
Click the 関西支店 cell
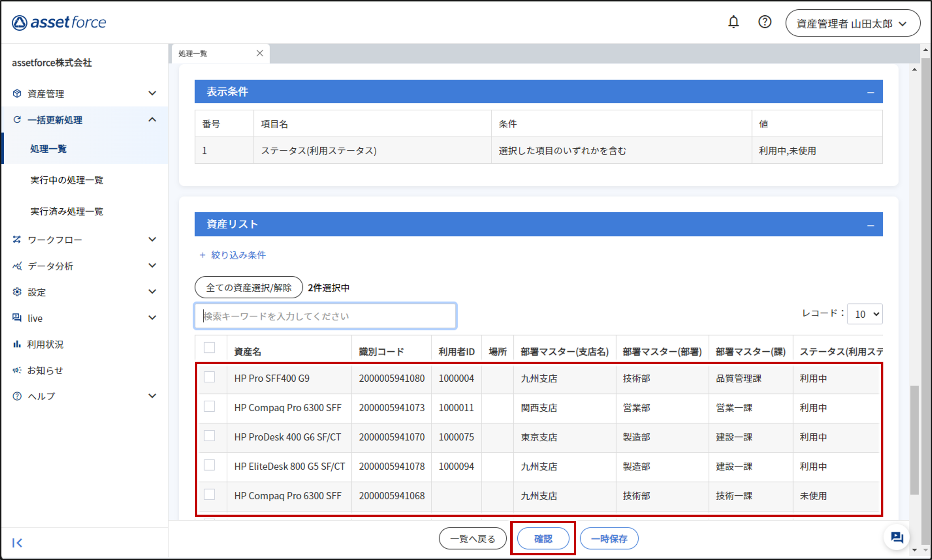[x=539, y=407]
